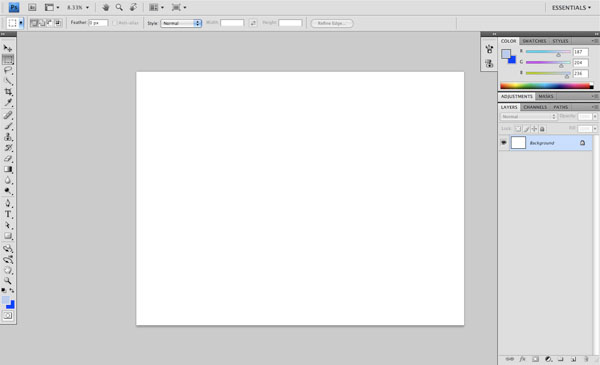This screenshot has width=600, height=365.
Task: Launch Bridge from application bar
Action: (32, 7)
